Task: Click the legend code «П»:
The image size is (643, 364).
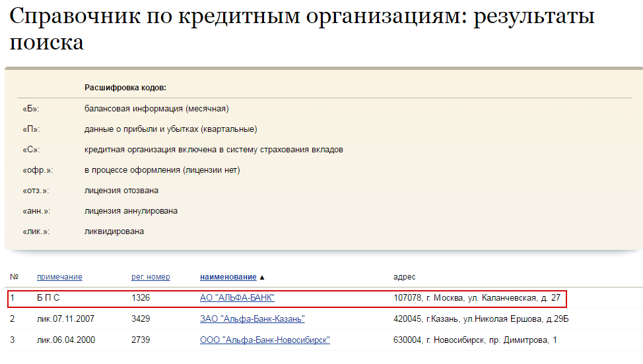Action: [x=31, y=129]
